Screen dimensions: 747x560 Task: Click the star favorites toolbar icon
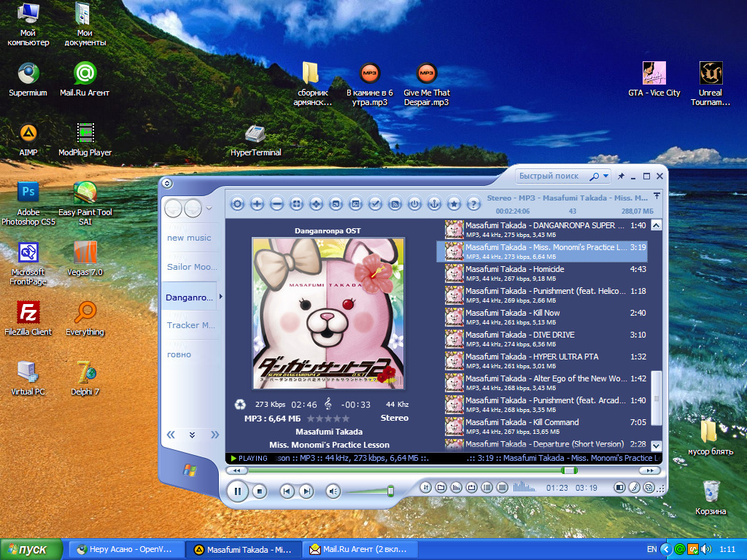point(454,204)
